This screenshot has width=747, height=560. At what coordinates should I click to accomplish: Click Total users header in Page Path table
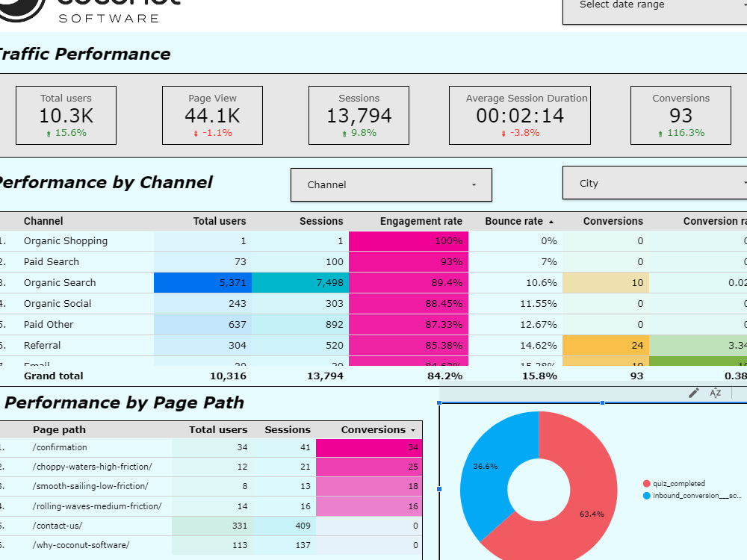[218, 429]
